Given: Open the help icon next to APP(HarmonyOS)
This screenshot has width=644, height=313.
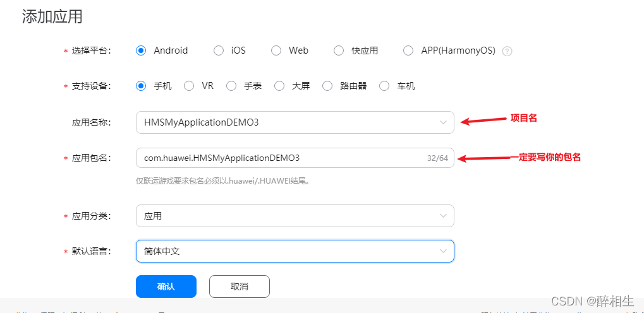Looking at the screenshot, I should click(x=507, y=51).
